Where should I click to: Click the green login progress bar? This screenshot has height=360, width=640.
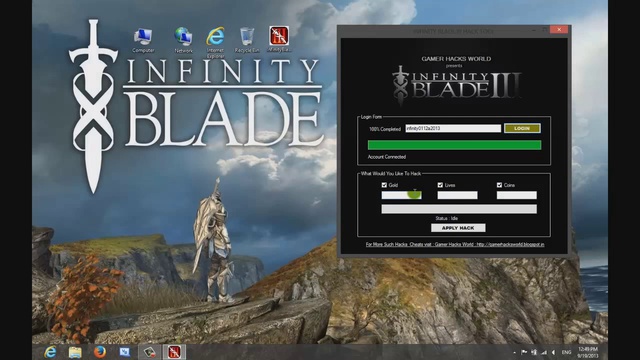click(454, 145)
